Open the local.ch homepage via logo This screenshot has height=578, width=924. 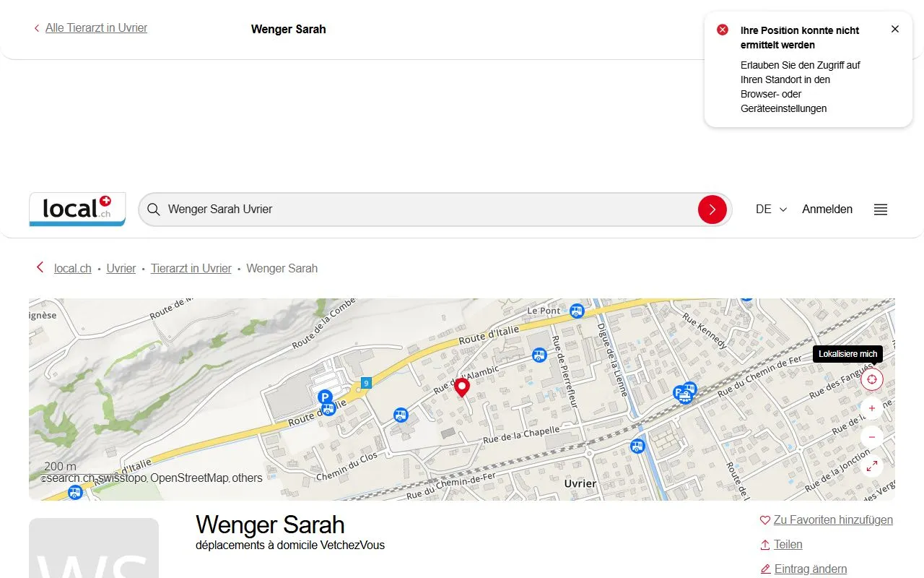[x=77, y=209]
